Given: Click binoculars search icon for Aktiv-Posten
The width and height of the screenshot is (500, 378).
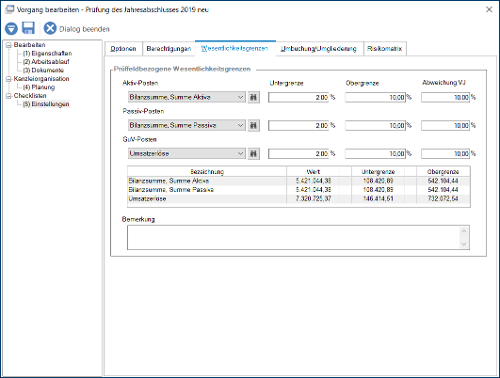Looking at the screenshot, I should (x=254, y=97).
